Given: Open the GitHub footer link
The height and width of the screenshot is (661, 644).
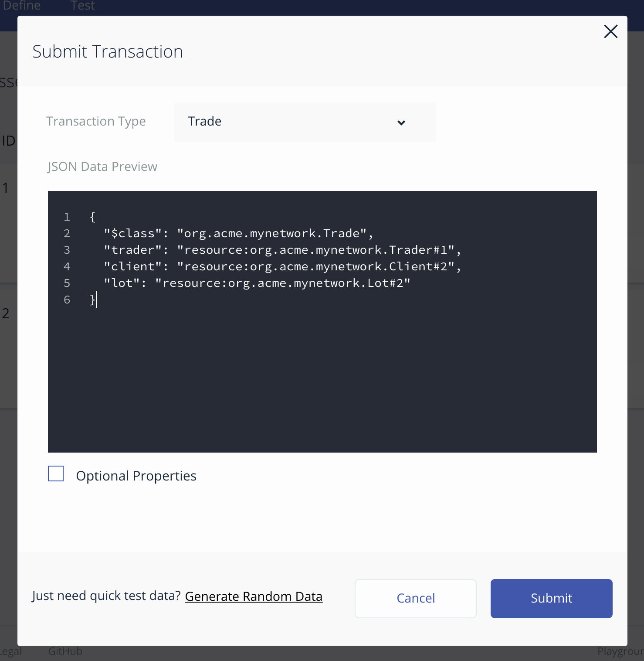Looking at the screenshot, I should tap(65, 651).
